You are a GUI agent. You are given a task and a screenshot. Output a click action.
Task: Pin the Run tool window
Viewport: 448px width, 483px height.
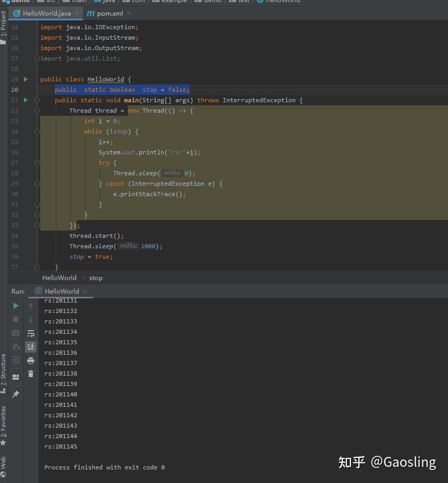16,394
